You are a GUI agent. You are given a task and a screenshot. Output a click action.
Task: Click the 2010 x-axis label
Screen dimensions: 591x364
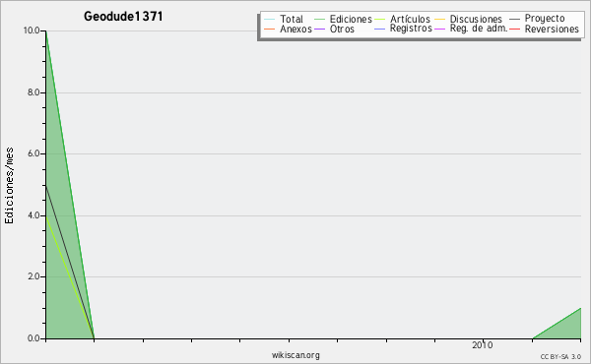[482, 344]
